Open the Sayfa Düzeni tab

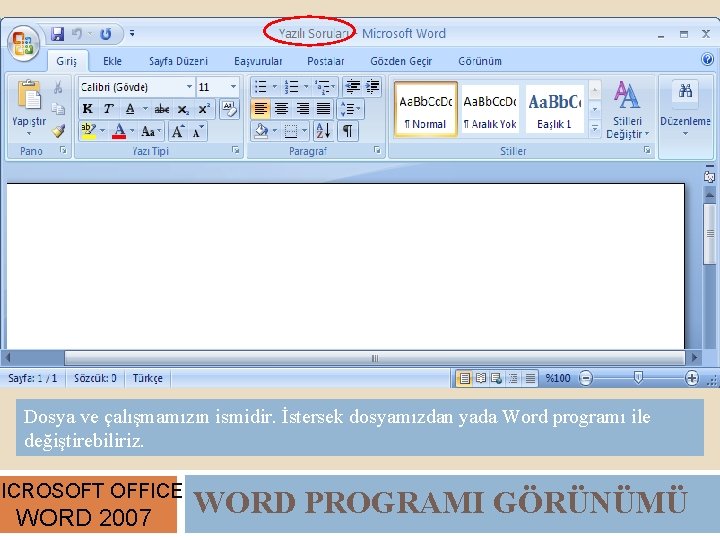click(x=178, y=61)
